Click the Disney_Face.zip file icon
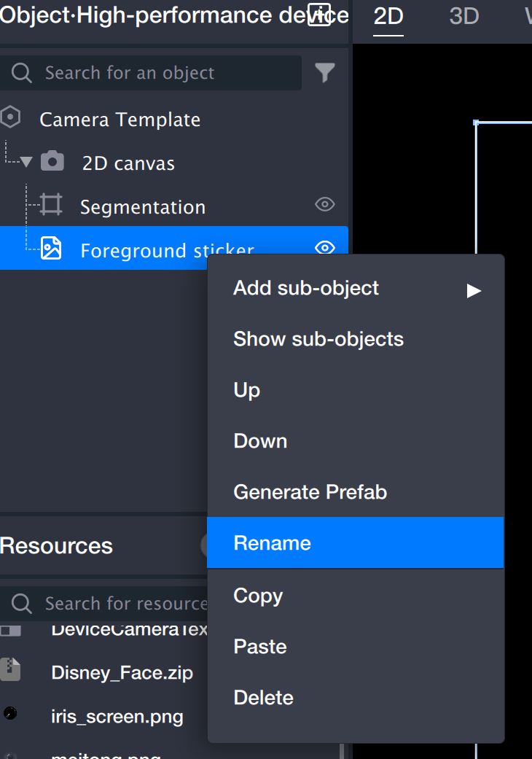 (10, 671)
